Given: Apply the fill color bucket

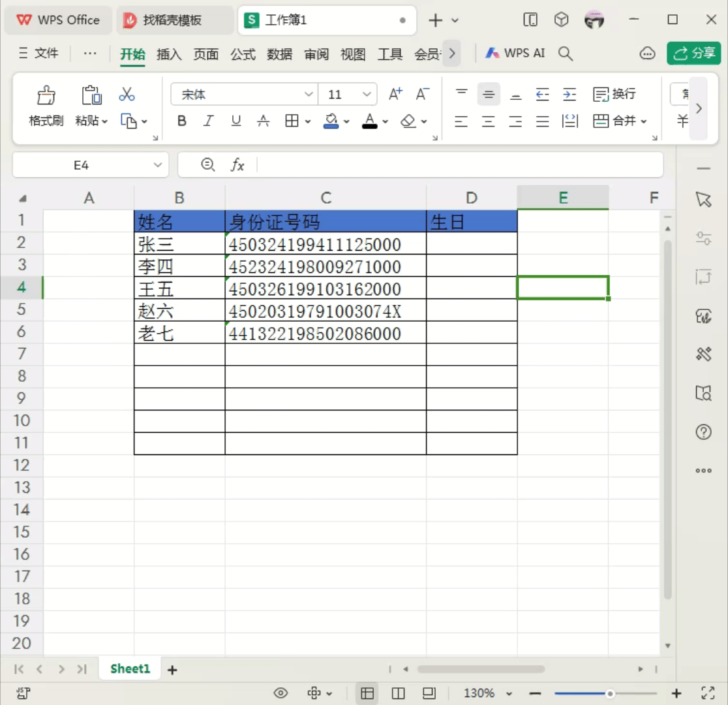Looking at the screenshot, I should pos(331,121).
